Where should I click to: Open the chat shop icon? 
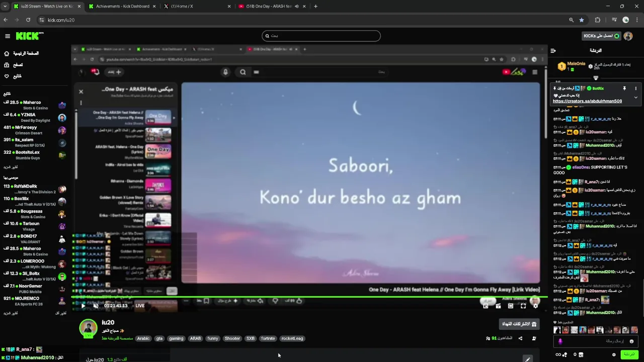tap(581, 354)
